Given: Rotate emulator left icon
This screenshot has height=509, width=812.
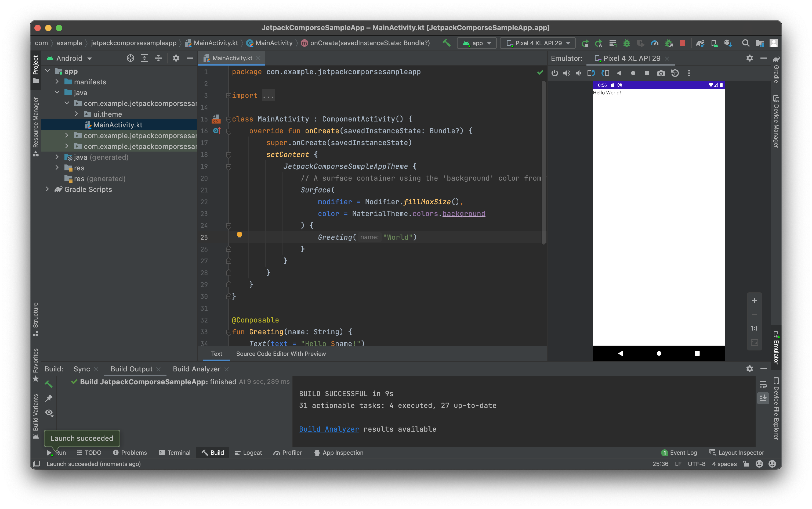Looking at the screenshot, I should pyautogui.click(x=591, y=73).
